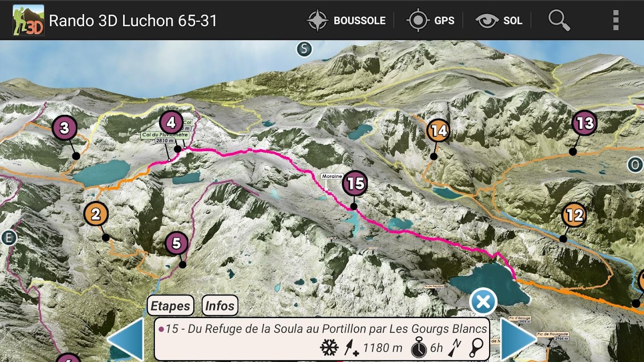Tap the Rando 3D app logo

(x=29, y=20)
